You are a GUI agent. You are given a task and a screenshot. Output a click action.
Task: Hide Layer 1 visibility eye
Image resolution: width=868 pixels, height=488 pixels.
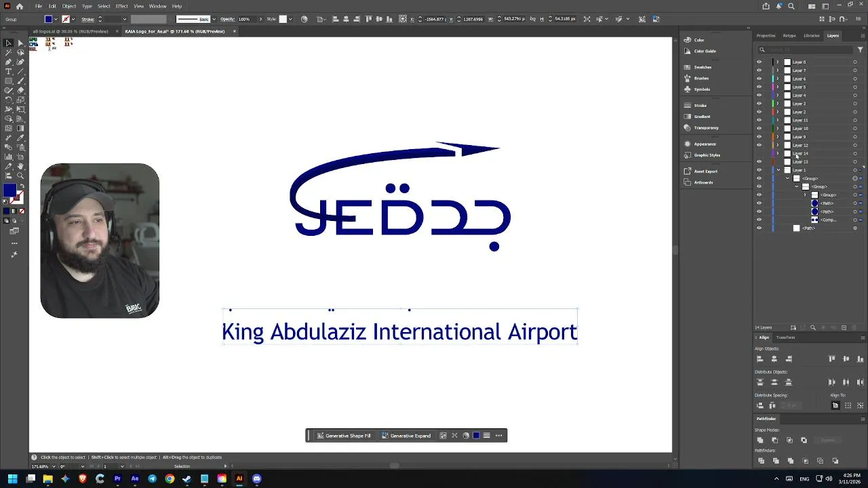pos(759,170)
